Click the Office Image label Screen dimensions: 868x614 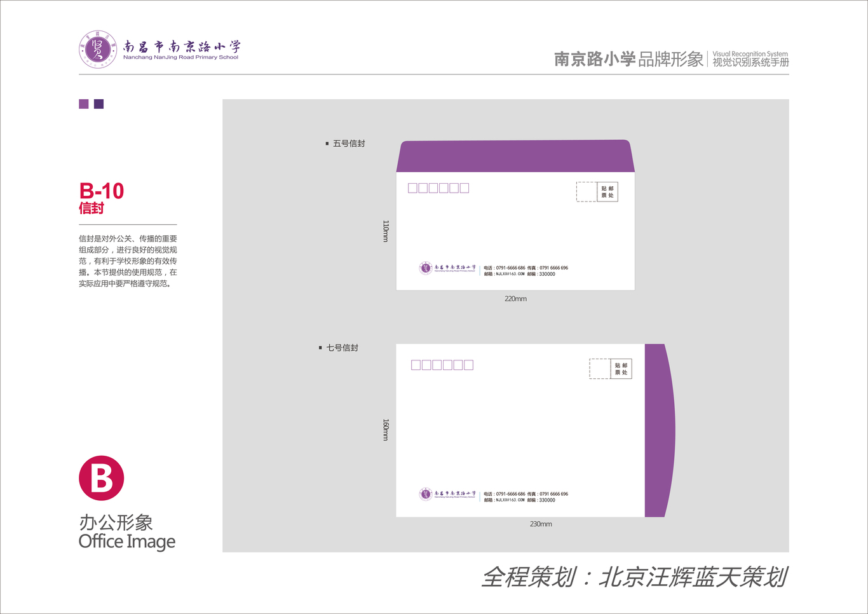(127, 542)
